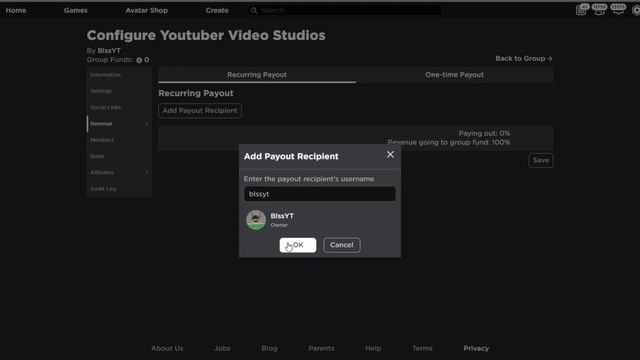Screen dimensions: 640x360
Task: Click the Group Funds Robux icon
Action: tap(139, 60)
